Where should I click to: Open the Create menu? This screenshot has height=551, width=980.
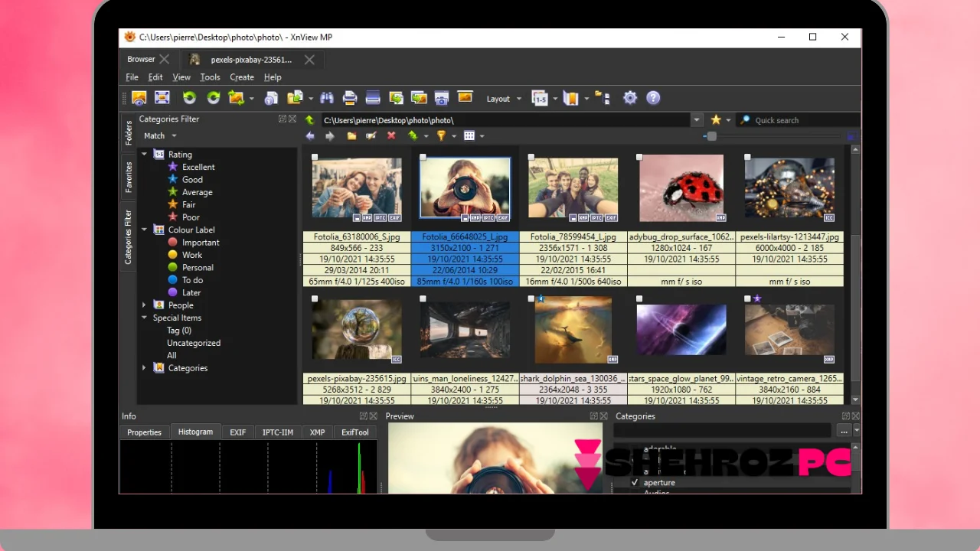tap(242, 77)
